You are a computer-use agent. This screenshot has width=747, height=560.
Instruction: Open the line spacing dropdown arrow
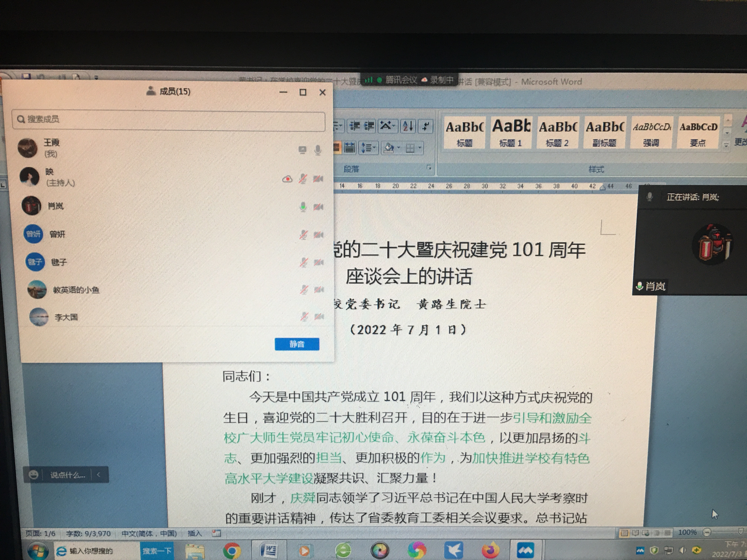point(374,148)
